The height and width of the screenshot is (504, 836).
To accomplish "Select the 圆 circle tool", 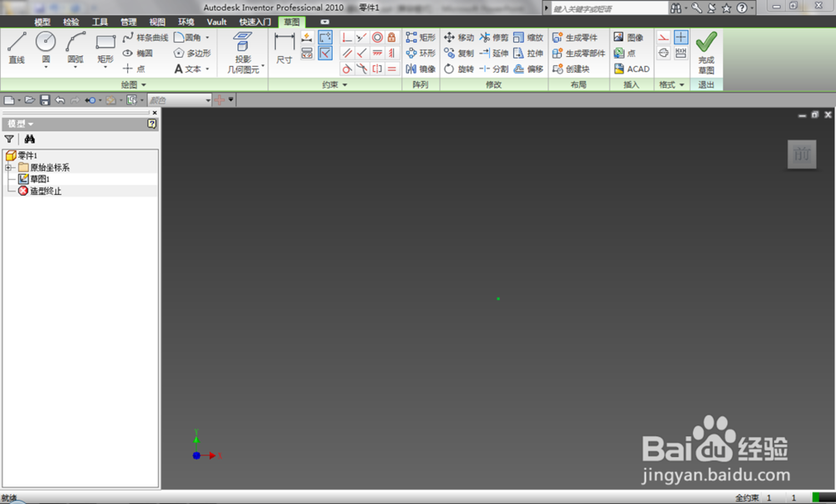I will [x=46, y=46].
